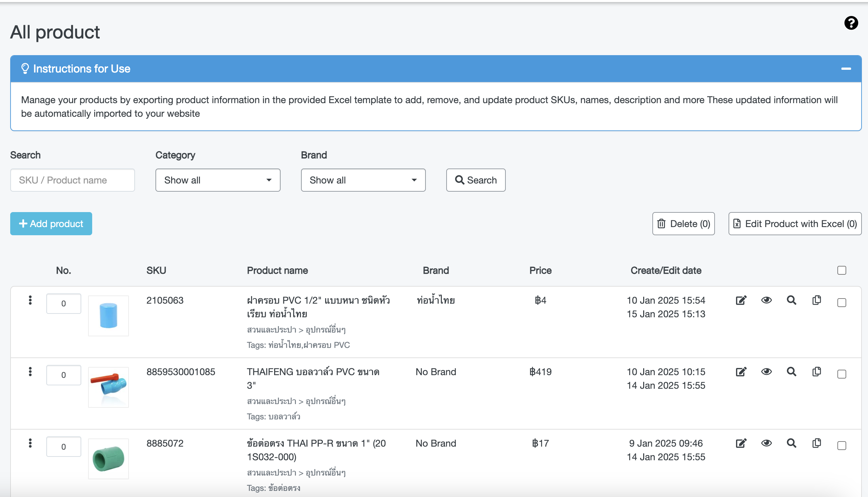Click Edit Product with Excel button

[x=795, y=224]
